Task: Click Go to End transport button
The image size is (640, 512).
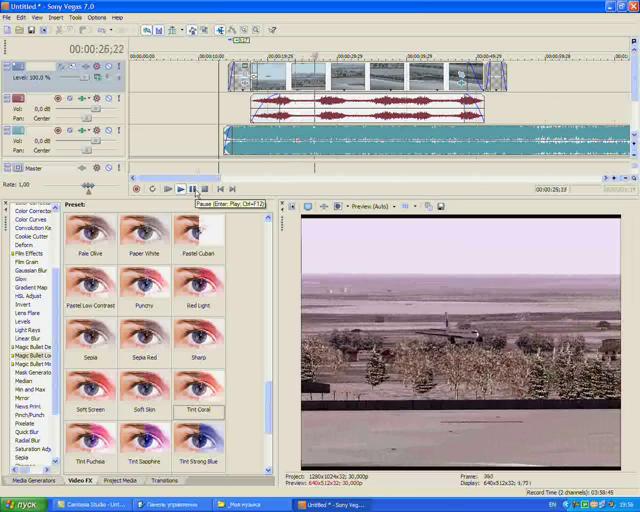Action: [232, 189]
